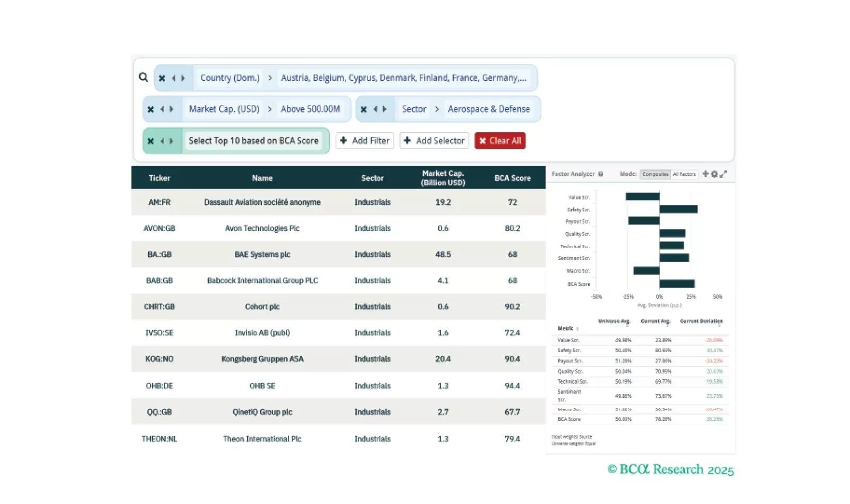
Task: Sort table by BCA Score column
Action: [x=512, y=178]
